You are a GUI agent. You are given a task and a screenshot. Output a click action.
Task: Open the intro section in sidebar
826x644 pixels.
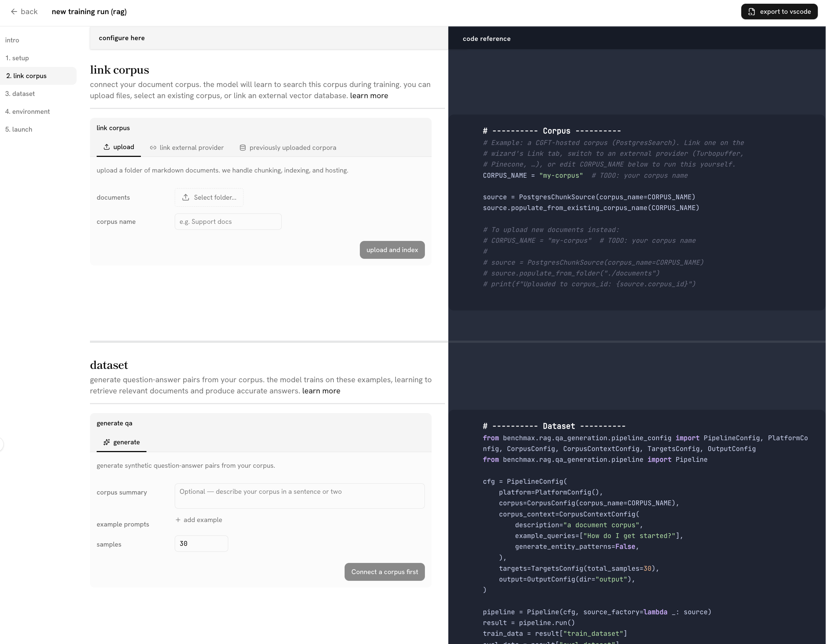pos(12,40)
